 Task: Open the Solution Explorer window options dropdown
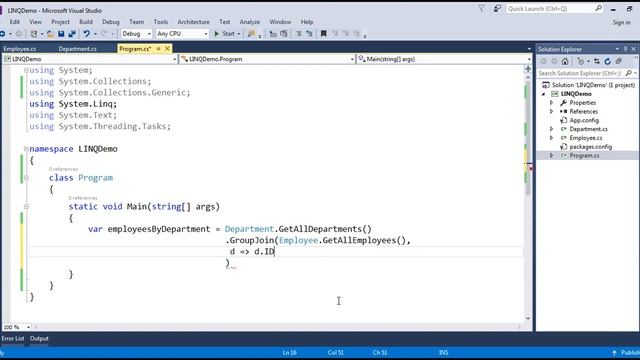(x=617, y=49)
